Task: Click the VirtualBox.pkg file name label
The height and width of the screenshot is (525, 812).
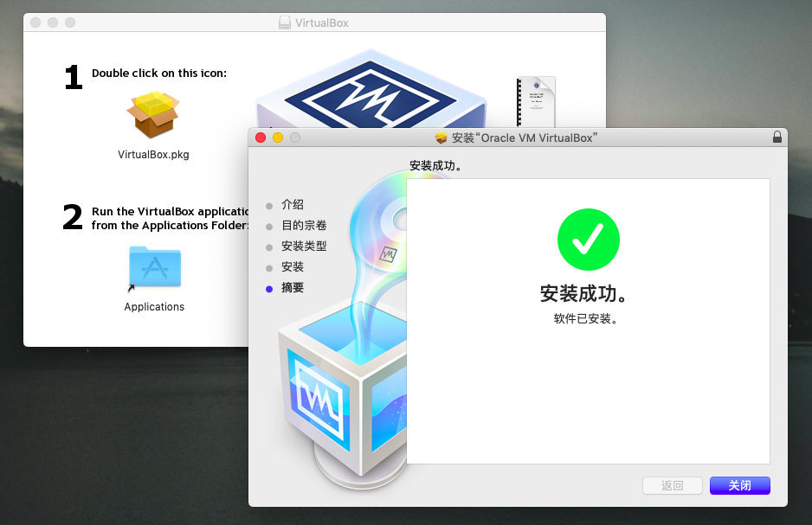Action: tap(153, 155)
